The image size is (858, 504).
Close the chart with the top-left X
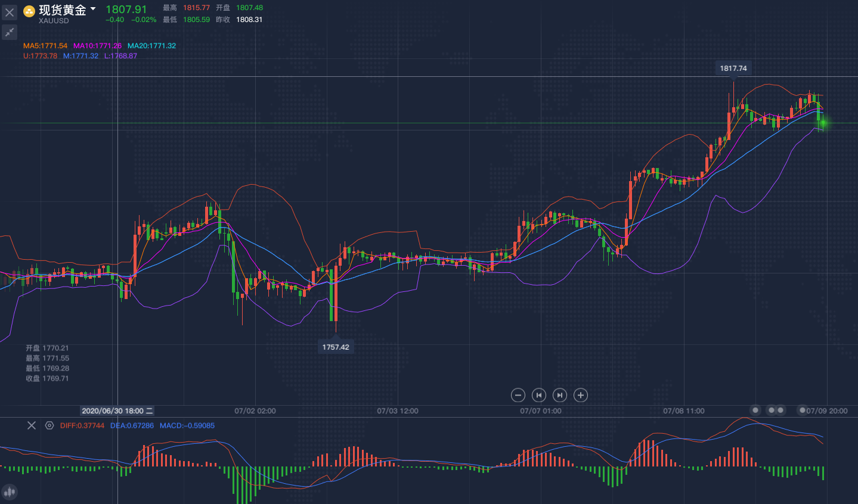pyautogui.click(x=10, y=13)
